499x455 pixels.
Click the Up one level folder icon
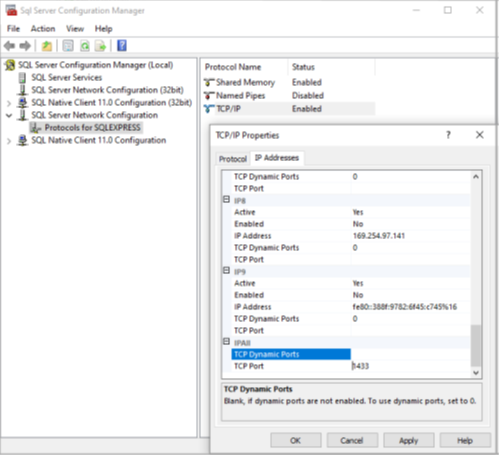point(47,46)
